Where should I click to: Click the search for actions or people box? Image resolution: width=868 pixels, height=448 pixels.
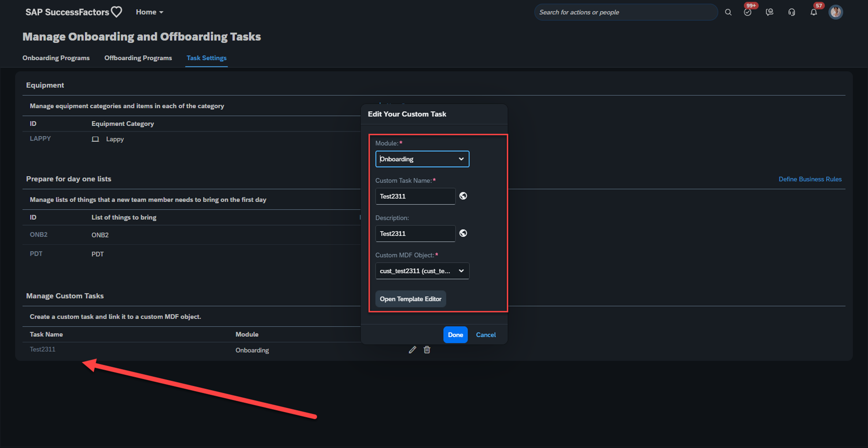click(625, 12)
